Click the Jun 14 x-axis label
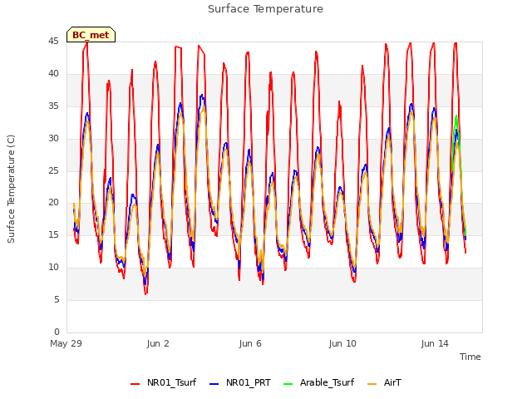Screen dimensions: 532x399 point(435,343)
